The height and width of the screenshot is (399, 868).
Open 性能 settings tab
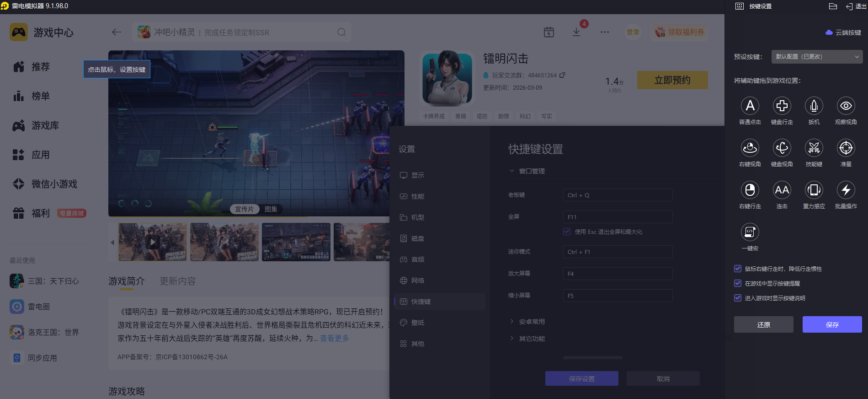[x=440, y=196]
